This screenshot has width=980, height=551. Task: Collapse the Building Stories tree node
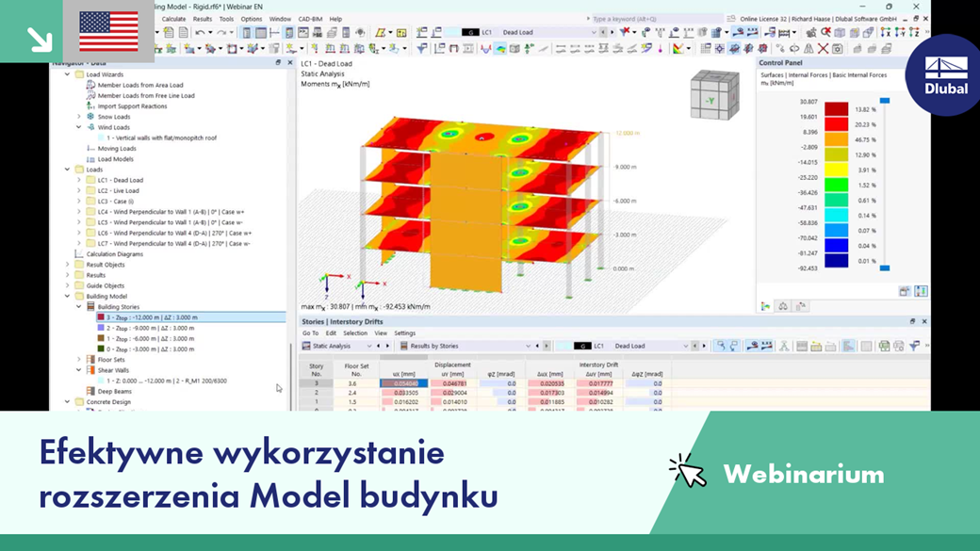pos(79,307)
